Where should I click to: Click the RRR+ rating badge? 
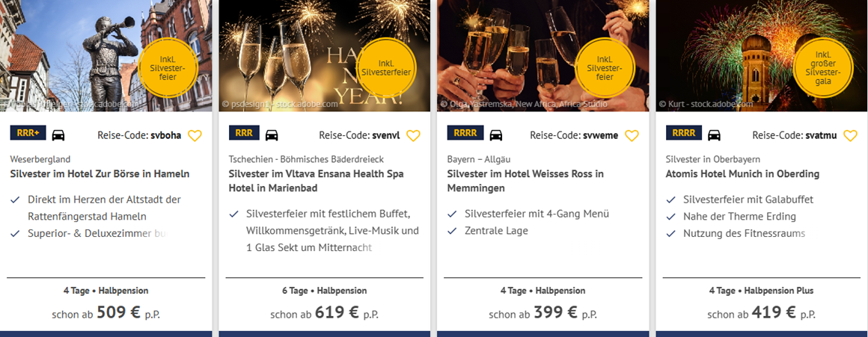28,134
